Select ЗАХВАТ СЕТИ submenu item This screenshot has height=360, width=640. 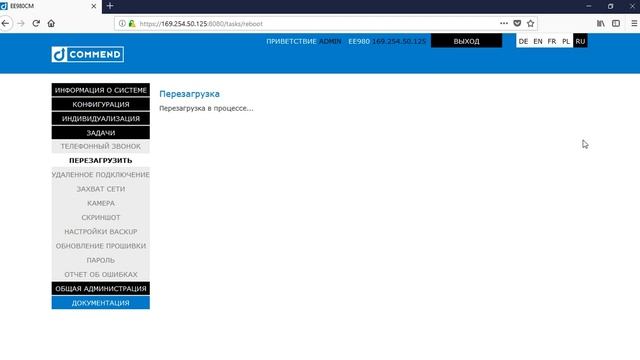coord(101,189)
